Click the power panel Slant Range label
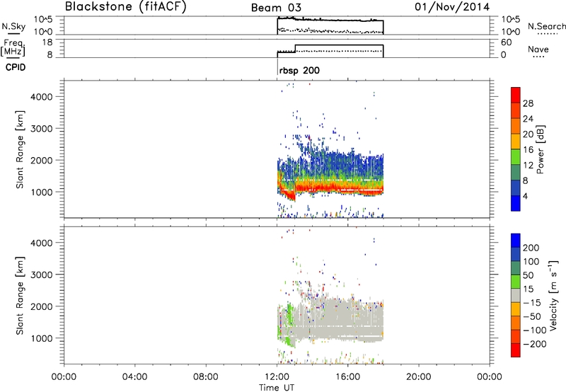Screen dimensions: 566x392 coord(20,149)
